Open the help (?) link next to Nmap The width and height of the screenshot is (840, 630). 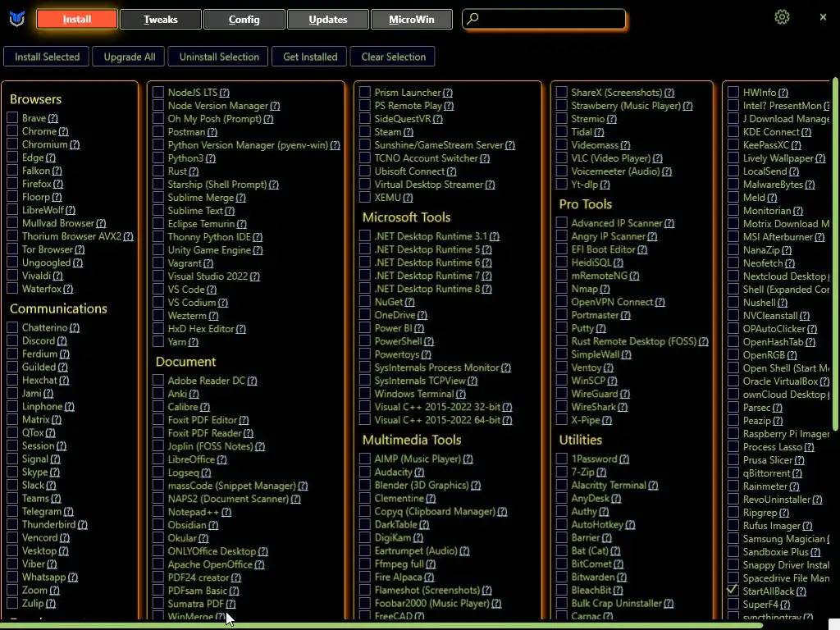coord(605,289)
